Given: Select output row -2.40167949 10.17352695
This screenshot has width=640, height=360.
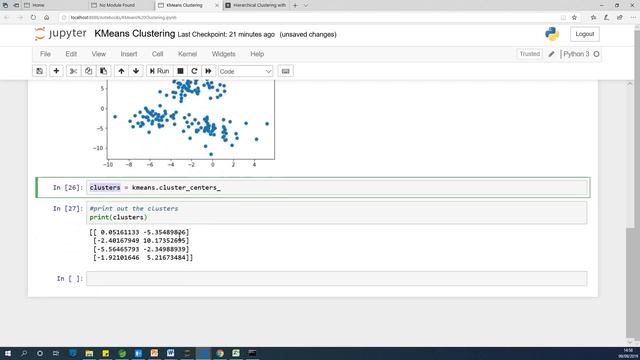Looking at the screenshot, I should click(141, 241).
